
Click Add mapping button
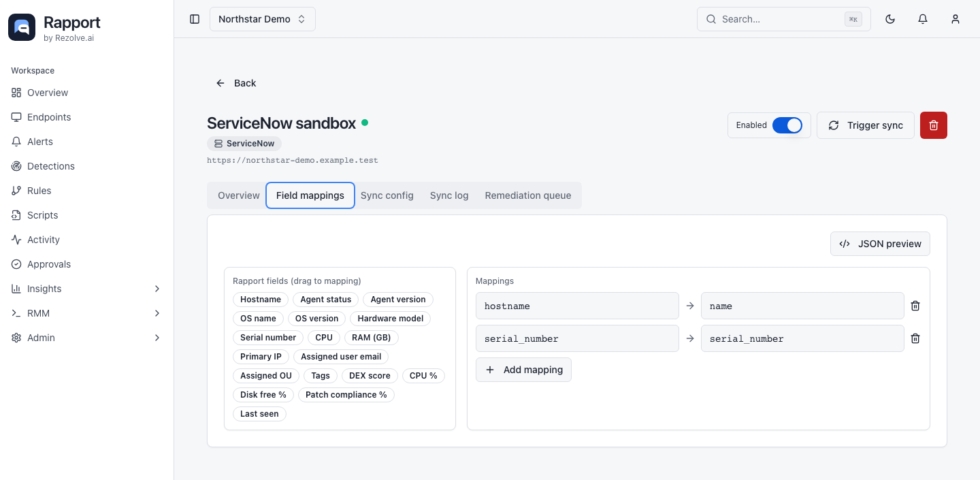click(x=523, y=370)
